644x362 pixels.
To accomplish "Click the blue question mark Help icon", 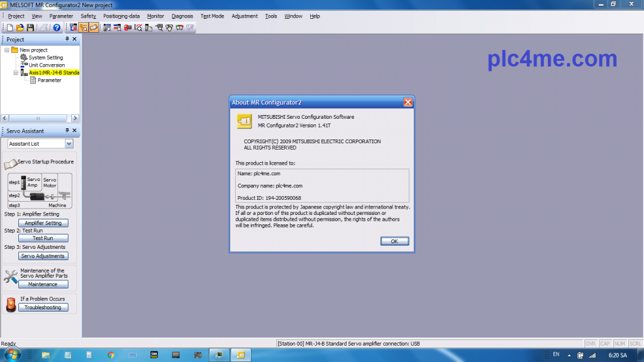I will [x=57, y=28].
